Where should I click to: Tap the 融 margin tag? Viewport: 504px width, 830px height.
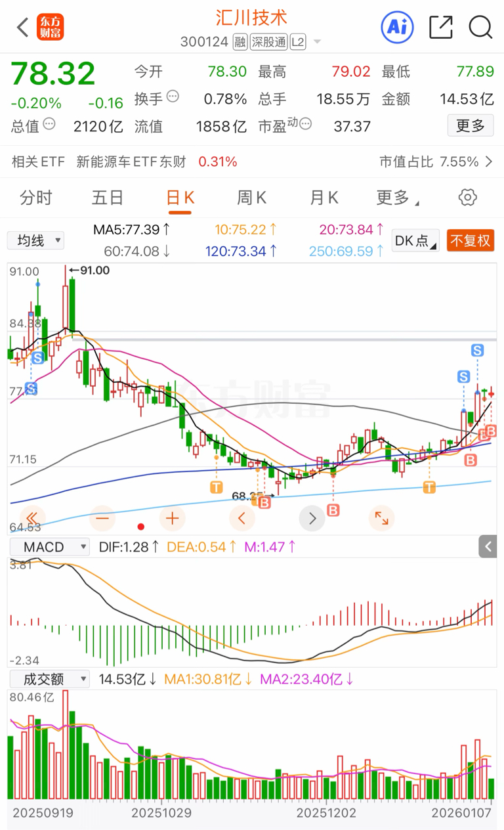pyautogui.click(x=240, y=42)
